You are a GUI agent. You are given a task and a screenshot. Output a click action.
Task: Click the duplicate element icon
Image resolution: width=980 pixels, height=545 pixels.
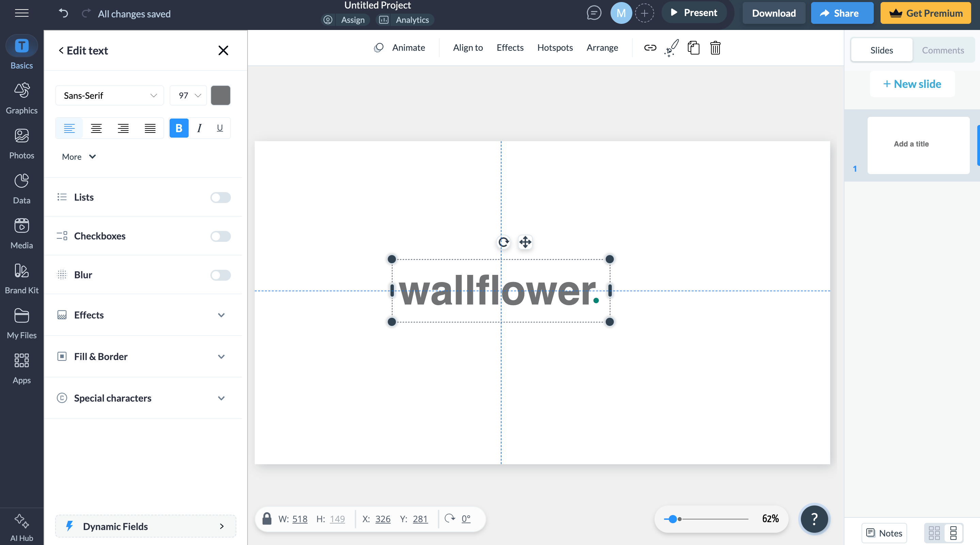point(693,48)
